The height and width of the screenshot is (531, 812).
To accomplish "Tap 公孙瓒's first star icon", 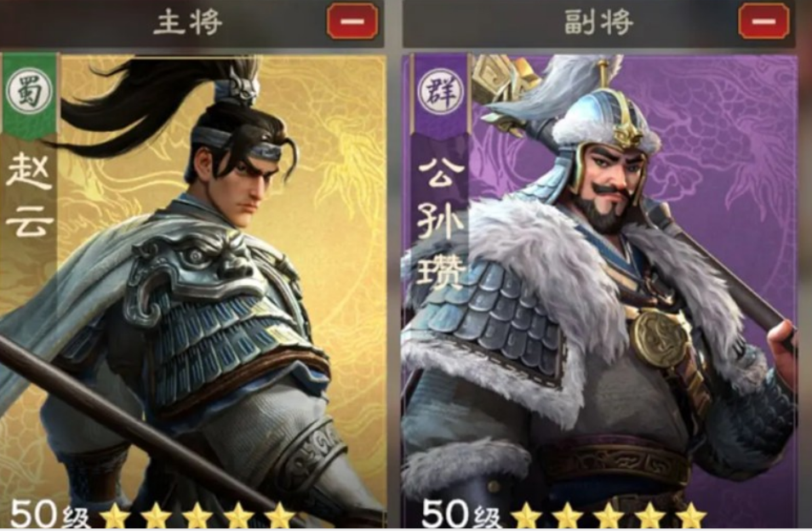I will 526,516.
